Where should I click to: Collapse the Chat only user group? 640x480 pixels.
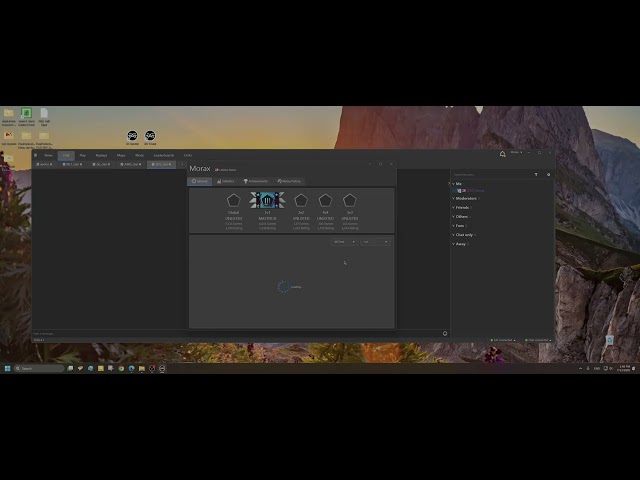coord(453,235)
